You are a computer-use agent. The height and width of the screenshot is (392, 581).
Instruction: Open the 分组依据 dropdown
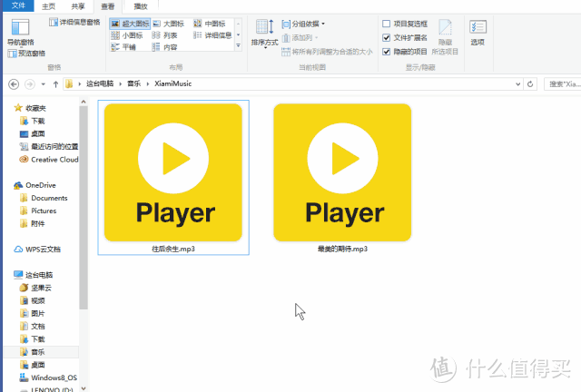(303, 24)
